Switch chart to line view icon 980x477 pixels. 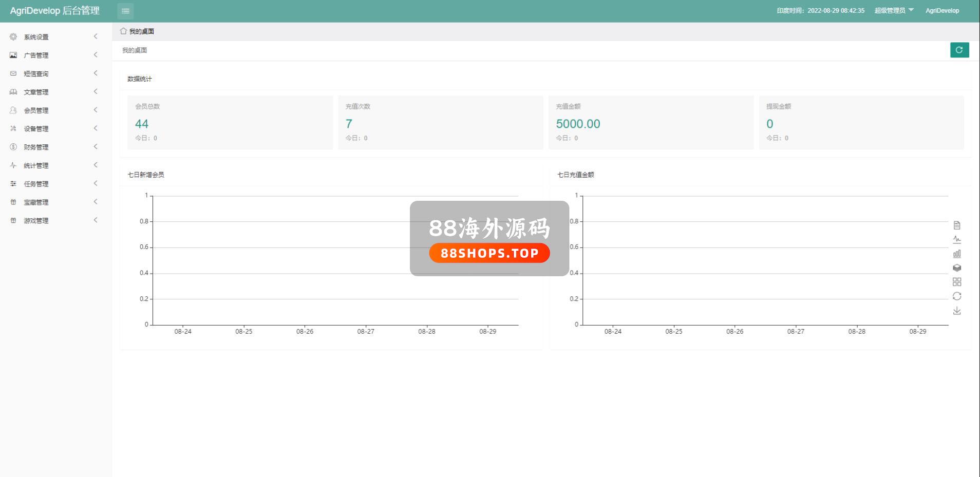(x=956, y=239)
